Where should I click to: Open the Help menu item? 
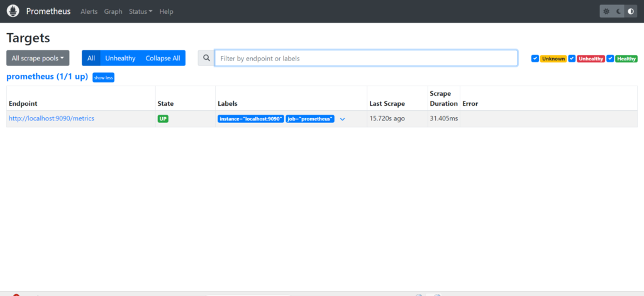tap(166, 11)
